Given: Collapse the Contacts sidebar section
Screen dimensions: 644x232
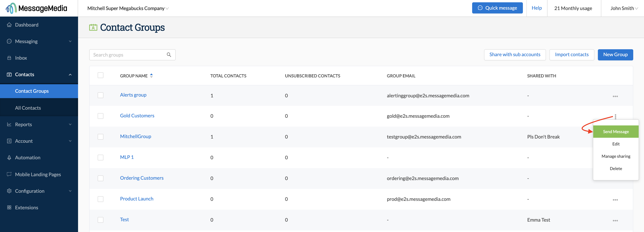Looking at the screenshot, I should 70,75.
